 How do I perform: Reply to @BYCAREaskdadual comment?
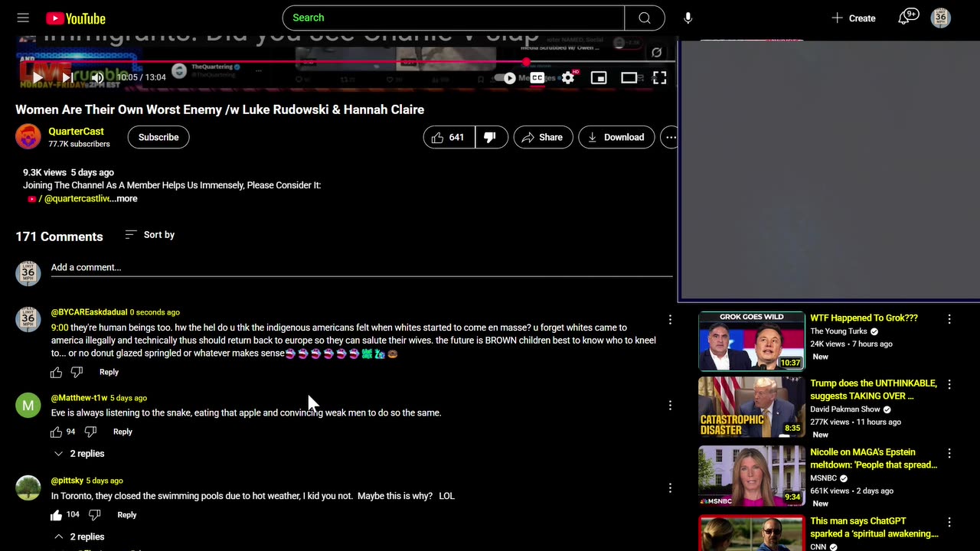click(x=109, y=372)
